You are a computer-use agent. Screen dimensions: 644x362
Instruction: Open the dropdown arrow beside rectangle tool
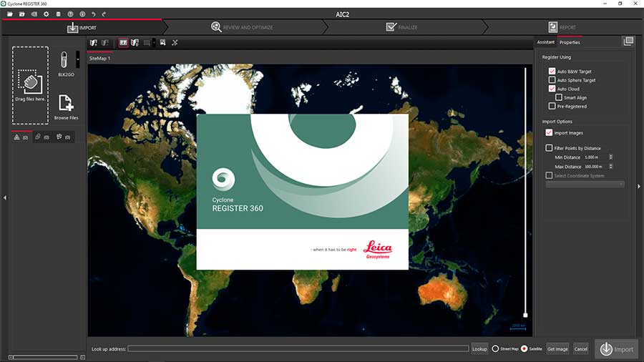pyautogui.click(x=154, y=43)
